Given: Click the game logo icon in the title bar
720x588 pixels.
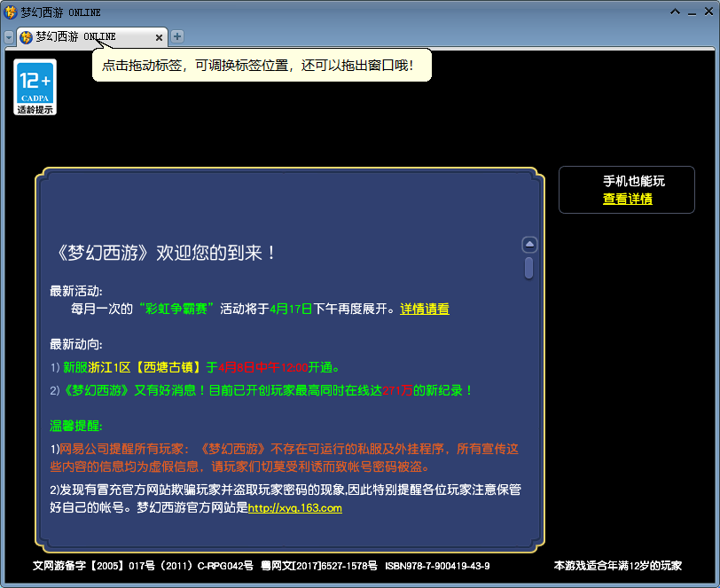Looking at the screenshot, I should (10, 12).
